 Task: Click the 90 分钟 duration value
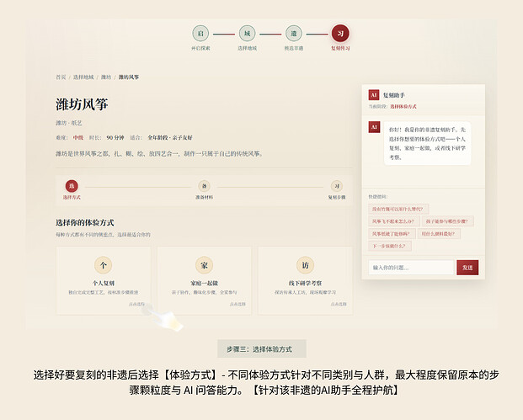115,137
